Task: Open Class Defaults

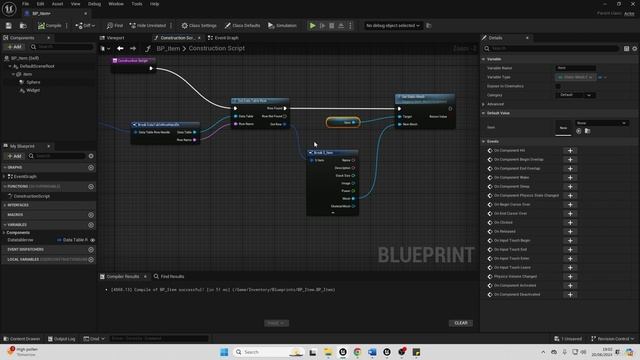Action: [242, 26]
